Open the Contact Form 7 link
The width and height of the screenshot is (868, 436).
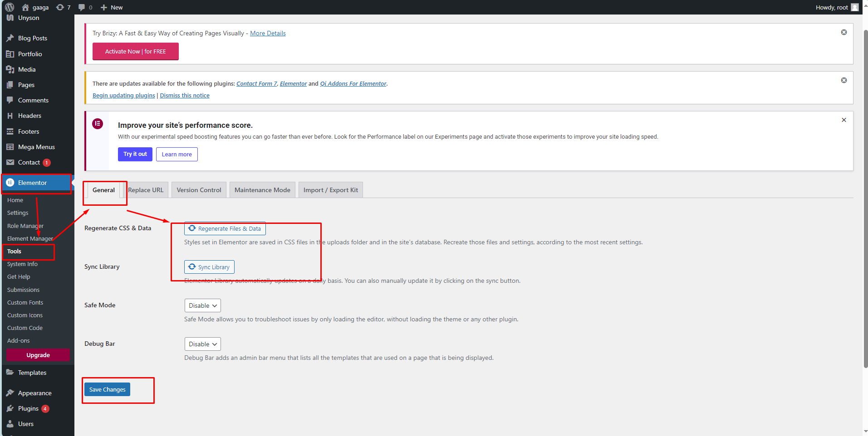[x=256, y=83]
